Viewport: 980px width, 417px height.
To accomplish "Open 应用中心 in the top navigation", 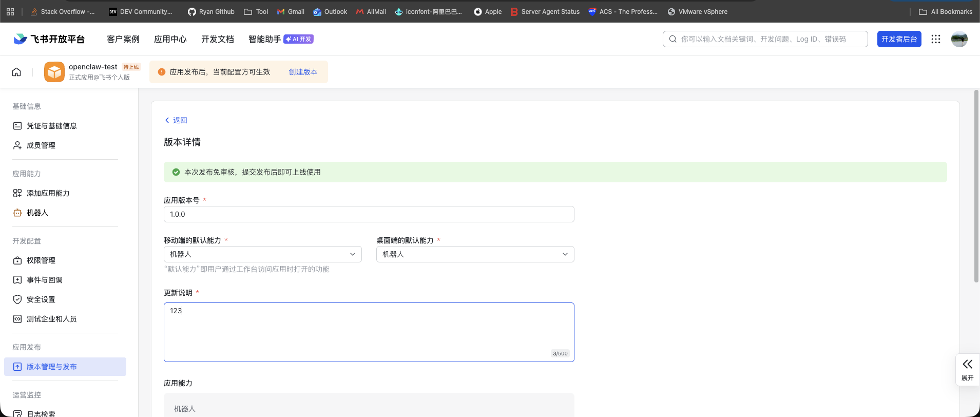I will tap(170, 39).
